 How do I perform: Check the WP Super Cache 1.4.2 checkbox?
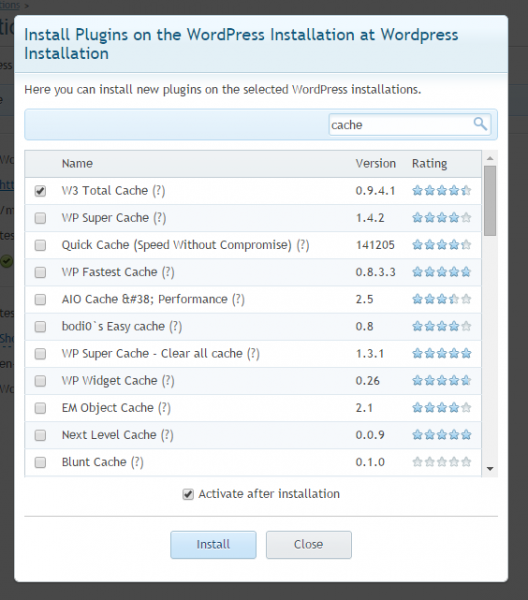[x=40, y=218]
